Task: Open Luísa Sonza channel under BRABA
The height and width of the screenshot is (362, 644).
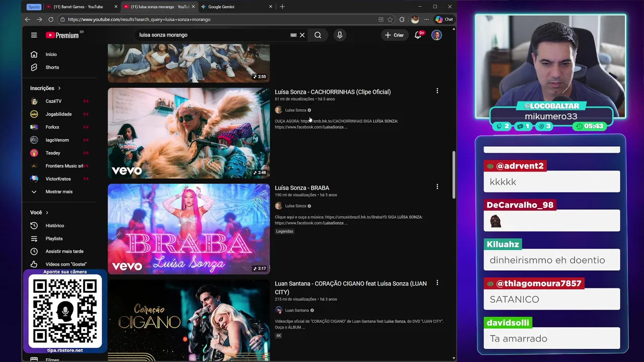Action: pyautogui.click(x=295, y=206)
